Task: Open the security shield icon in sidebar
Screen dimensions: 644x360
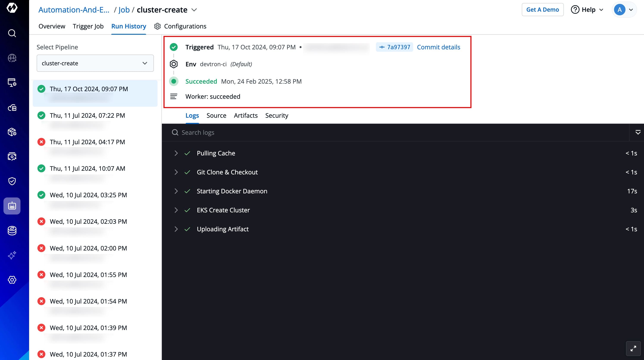Action: pyautogui.click(x=12, y=181)
